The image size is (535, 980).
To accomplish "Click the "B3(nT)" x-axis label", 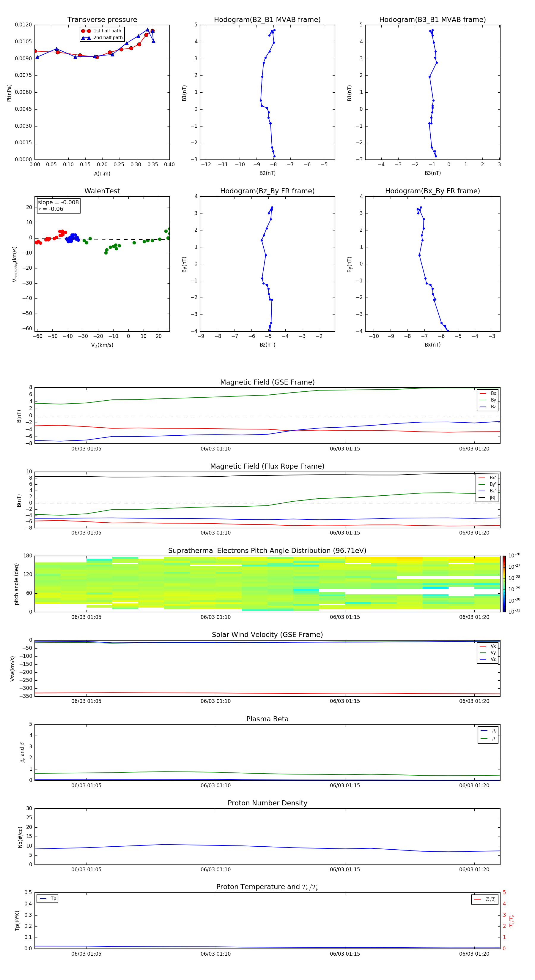I will [432, 173].
